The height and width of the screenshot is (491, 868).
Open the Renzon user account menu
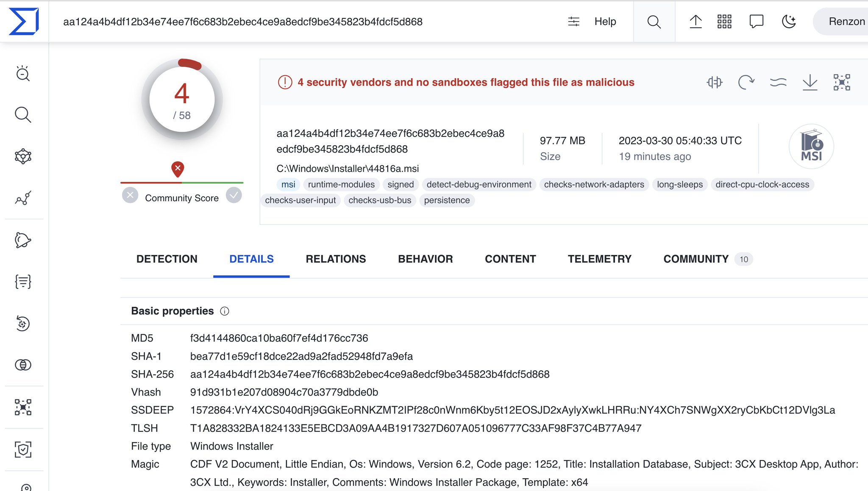tap(842, 22)
